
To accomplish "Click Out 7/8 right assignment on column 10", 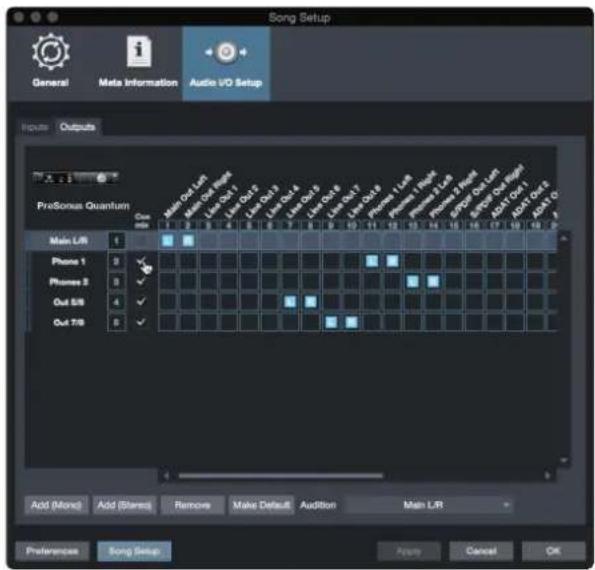I will coord(352,322).
